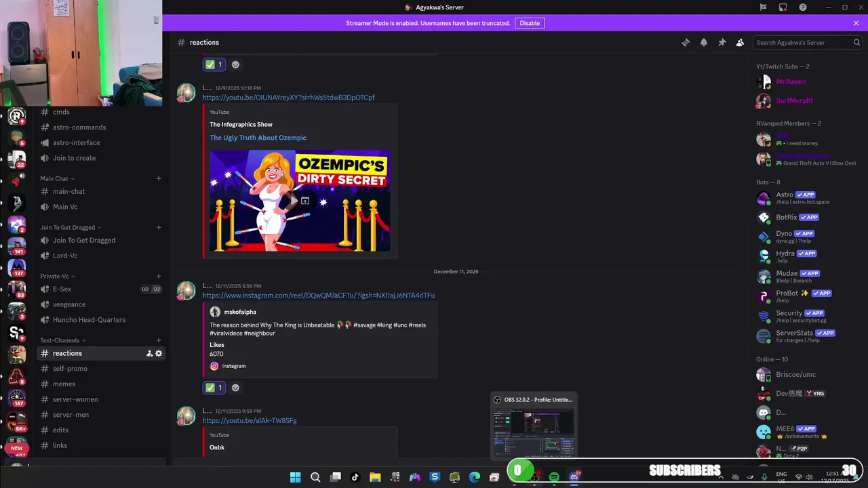
Task: Collapse the Private-Vc category
Action: 57,276
